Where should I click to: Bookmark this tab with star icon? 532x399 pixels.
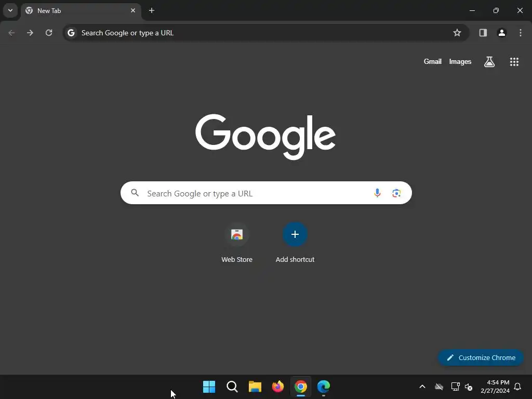(457, 33)
